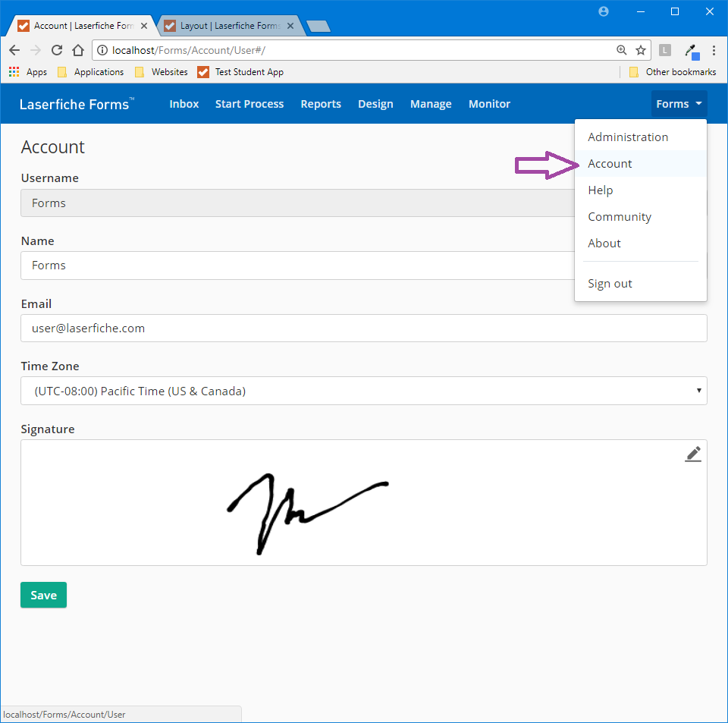Screen dimensions: 728x723
Task: Open Chrome's three-dot menu
Action: pyautogui.click(x=714, y=50)
